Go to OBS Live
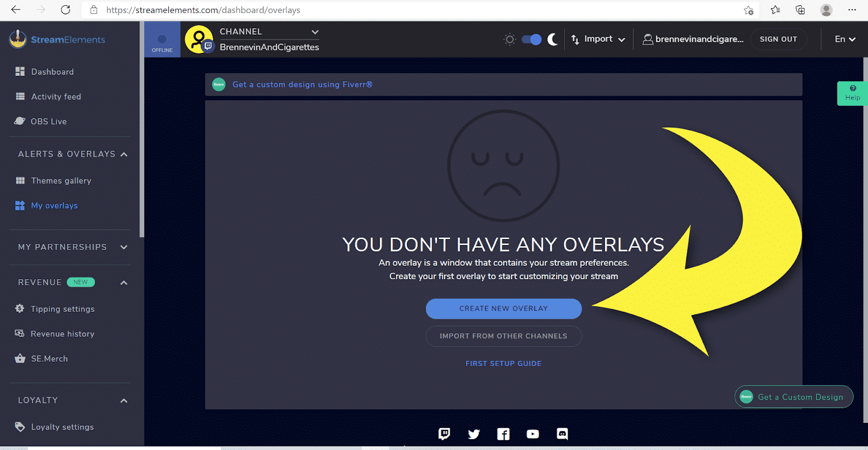The width and height of the screenshot is (868, 450). point(49,121)
